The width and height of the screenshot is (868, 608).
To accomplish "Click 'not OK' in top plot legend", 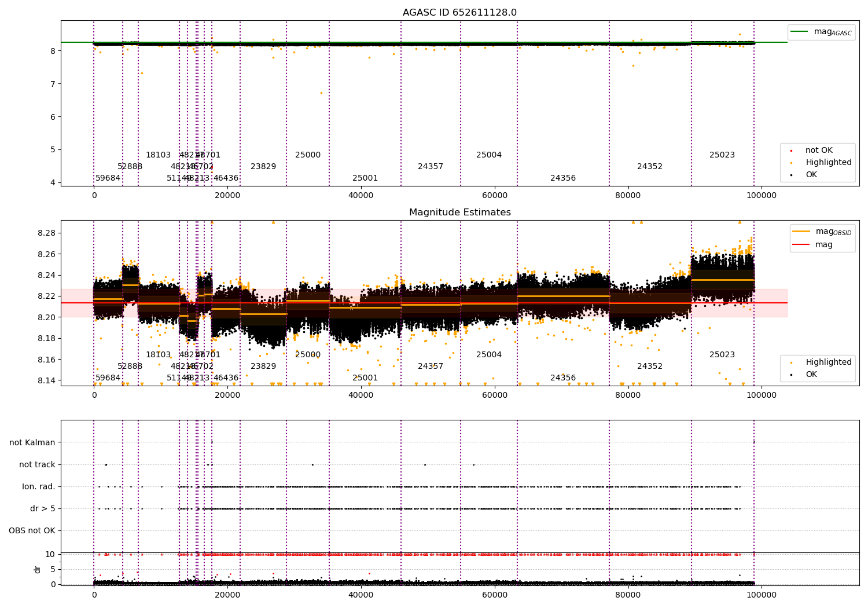I will [819, 151].
